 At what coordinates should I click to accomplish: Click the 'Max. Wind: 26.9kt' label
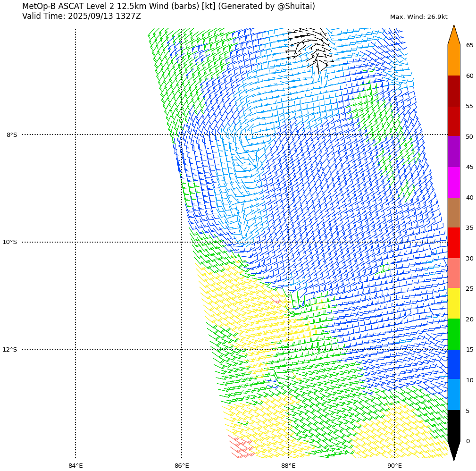(418, 17)
